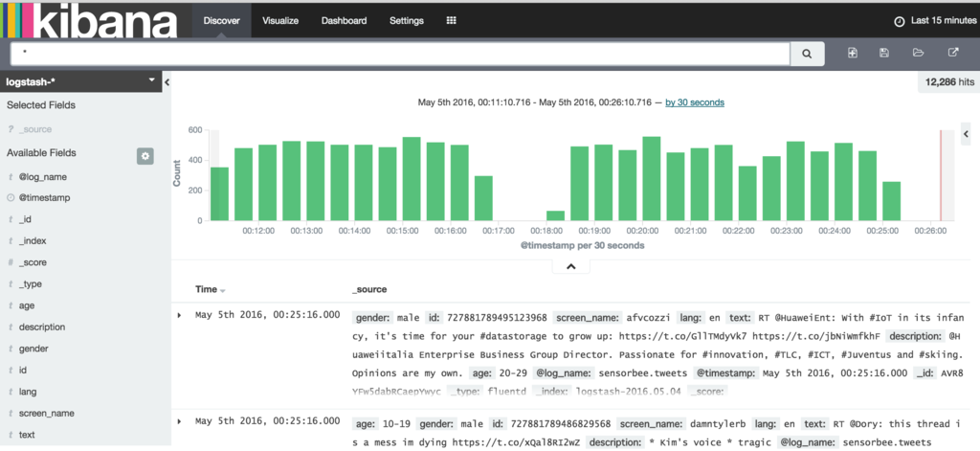Select the description field

(x=42, y=327)
